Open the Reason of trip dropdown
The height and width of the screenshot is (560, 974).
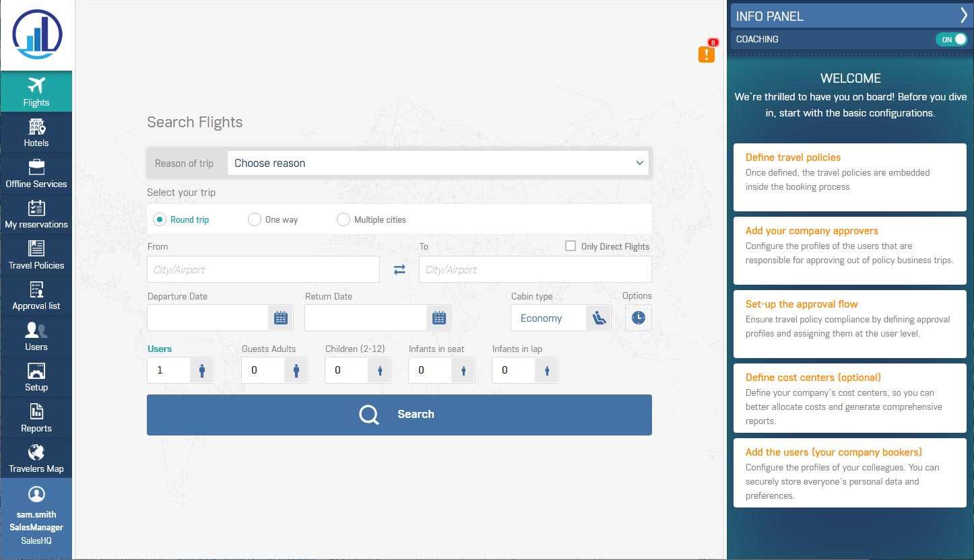click(x=438, y=163)
